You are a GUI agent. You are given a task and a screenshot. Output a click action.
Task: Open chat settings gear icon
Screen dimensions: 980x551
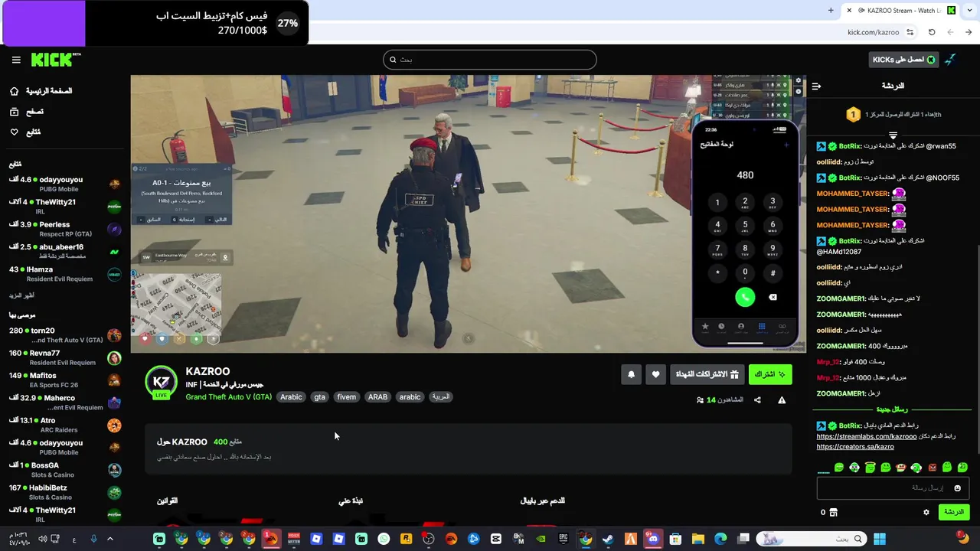point(926,512)
